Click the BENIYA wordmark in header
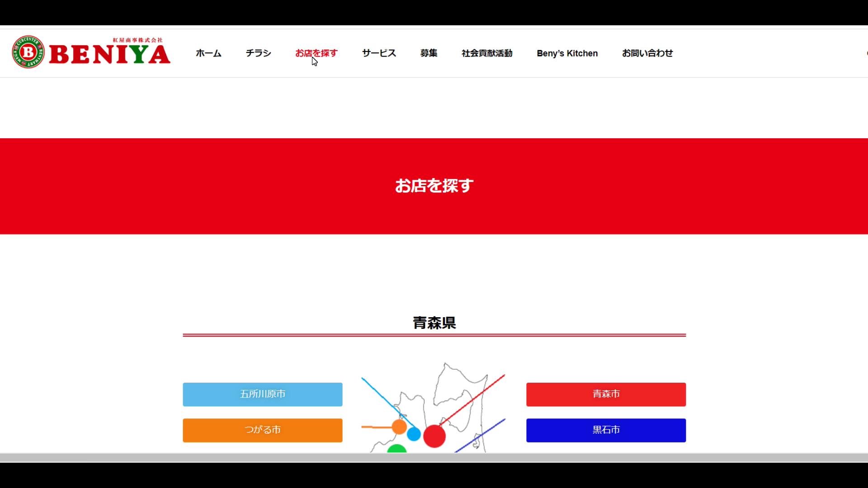Viewport: 868px width, 488px height. (x=109, y=55)
